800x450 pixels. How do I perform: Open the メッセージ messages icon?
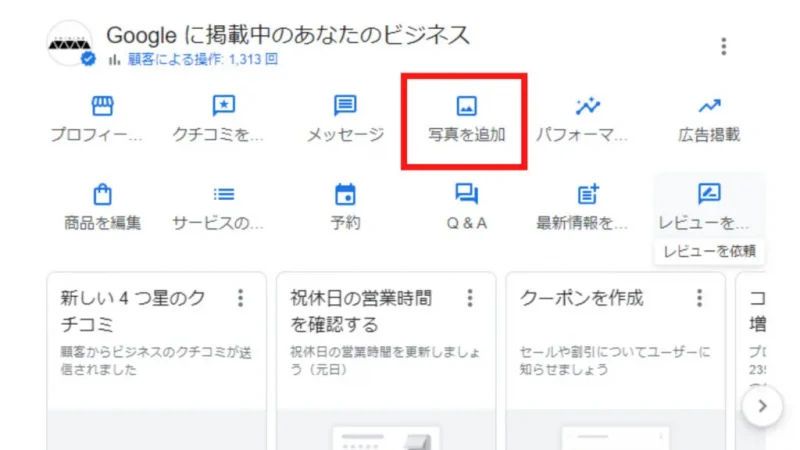click(x=345, y=106)
